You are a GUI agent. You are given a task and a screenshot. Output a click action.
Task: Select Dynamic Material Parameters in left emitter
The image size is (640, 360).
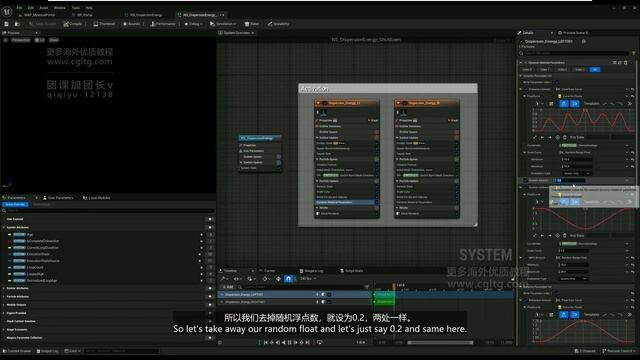point(346,202)
